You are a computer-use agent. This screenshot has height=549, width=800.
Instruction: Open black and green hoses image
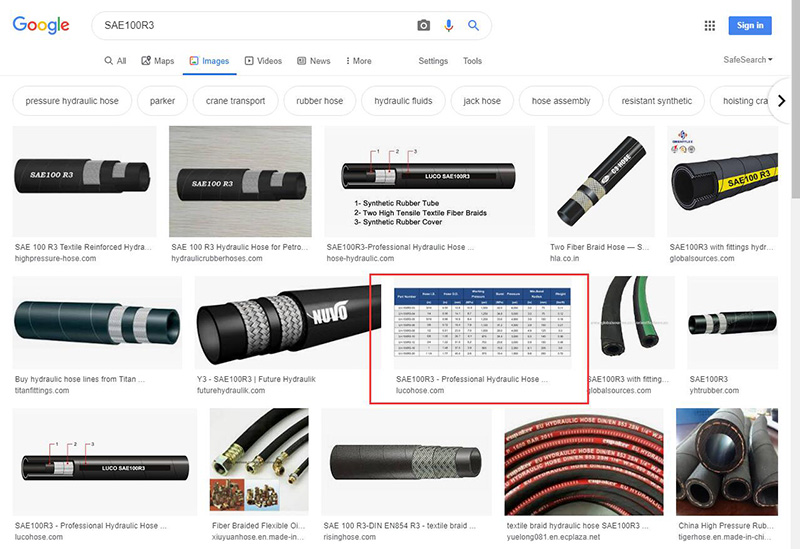coord(631,322)
